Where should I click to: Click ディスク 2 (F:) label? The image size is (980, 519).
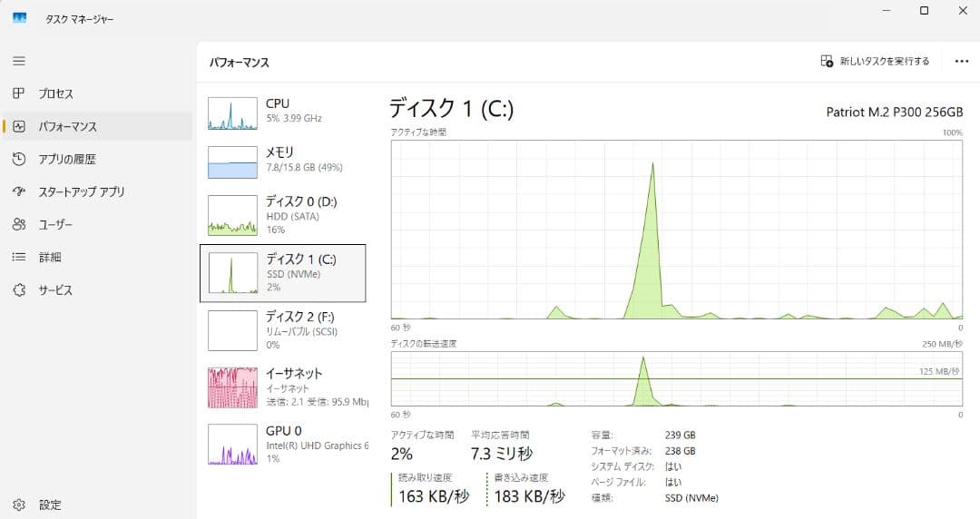[x=300, y=317]
